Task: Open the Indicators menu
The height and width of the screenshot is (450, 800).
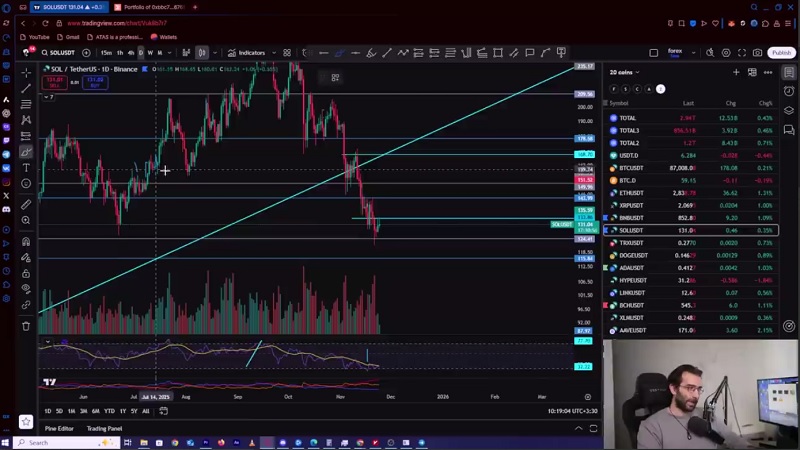Action: pyautogui.click(x=246, y=53)
